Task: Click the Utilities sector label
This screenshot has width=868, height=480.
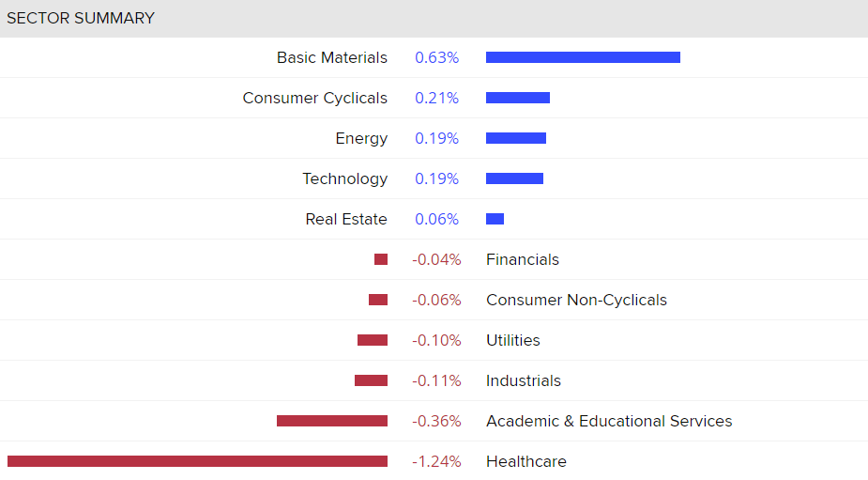Action: [x=512, y=340]
